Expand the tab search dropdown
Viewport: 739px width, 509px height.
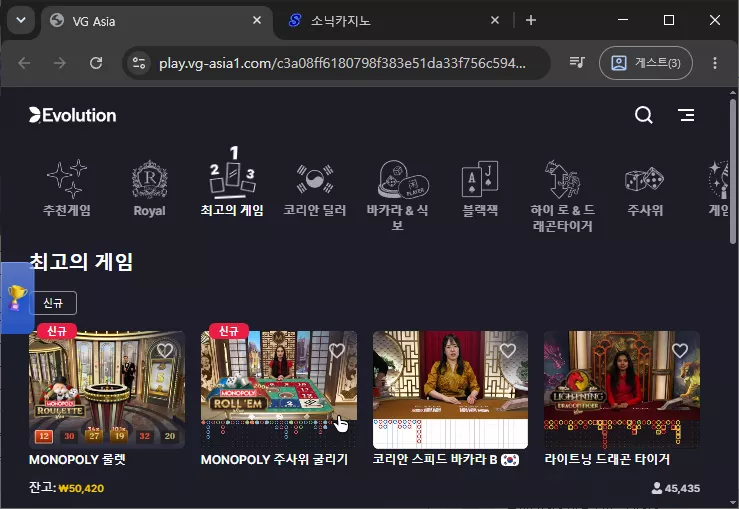[21, 20]
